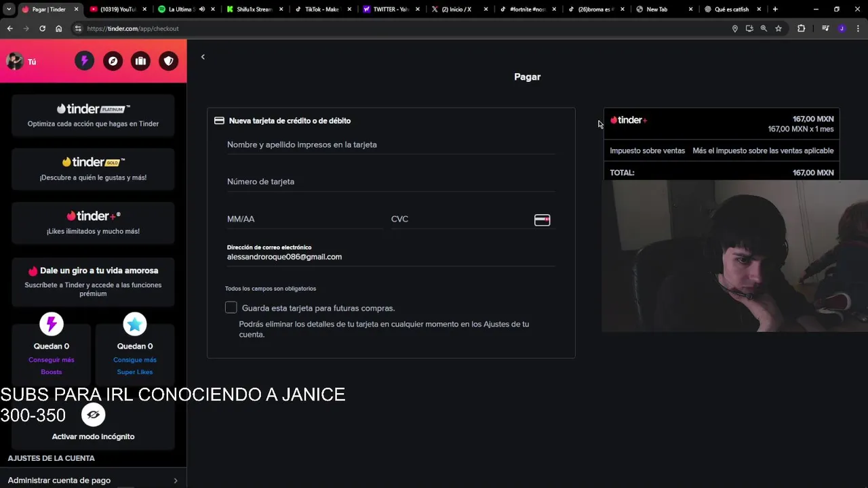The image size is (868, 488).
Task: Bookmark this page with star icon
Action: click(778, 28)
